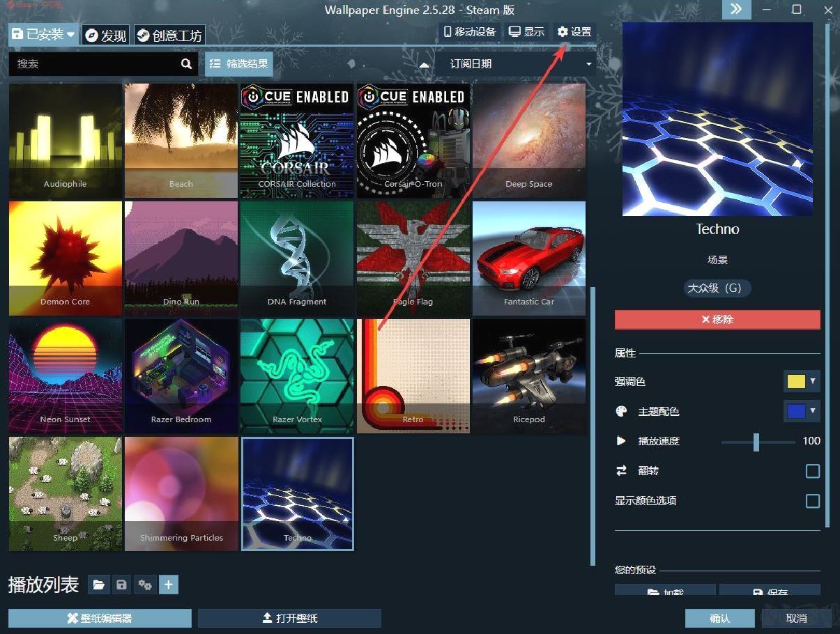Click the 打开壁纸 open wallpaper button
Image resolution: width=840 pixels, height=634 pixels.
point(289,618)
